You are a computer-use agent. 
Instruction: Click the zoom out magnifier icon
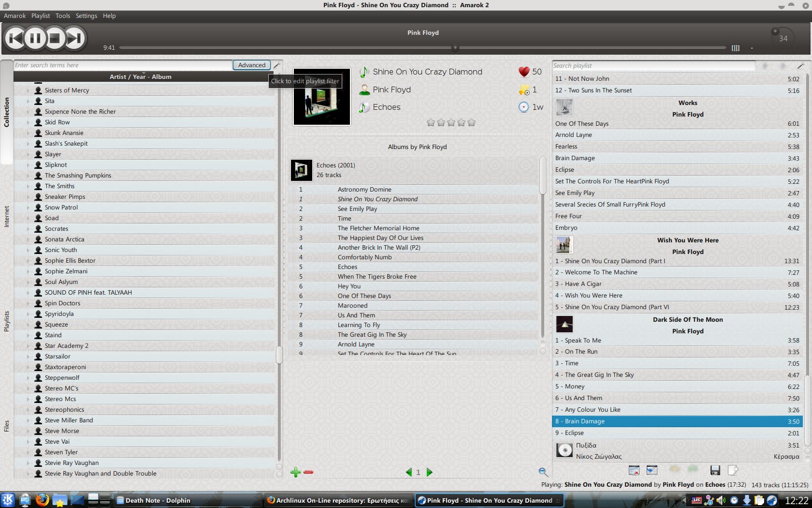[543, 472]
